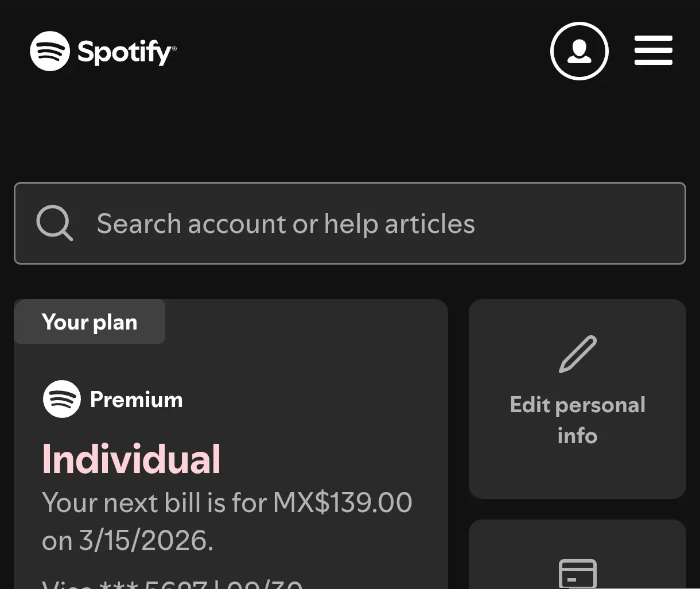Focus the Search account or help articles field
The height and width of the screenshot is (589, 700).
350,223
